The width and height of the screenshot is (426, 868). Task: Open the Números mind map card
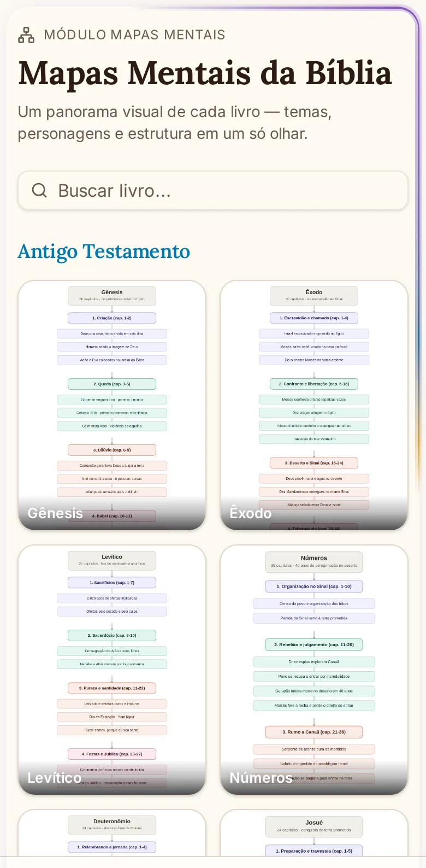(x=314, y=670)
